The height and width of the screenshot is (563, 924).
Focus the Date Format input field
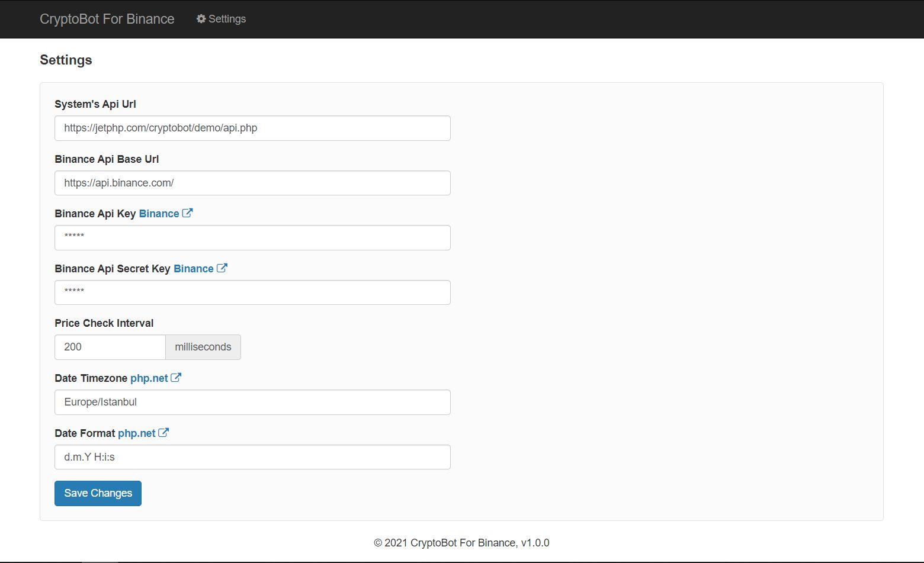252,457
